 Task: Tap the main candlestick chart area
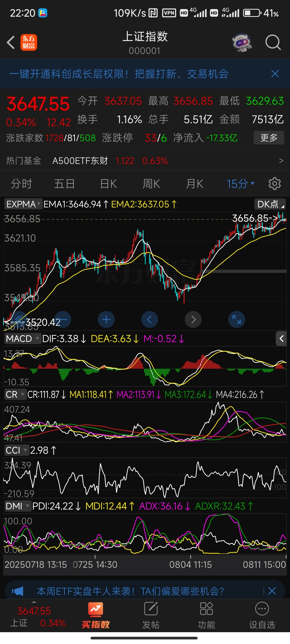click(x=145, y=271)
